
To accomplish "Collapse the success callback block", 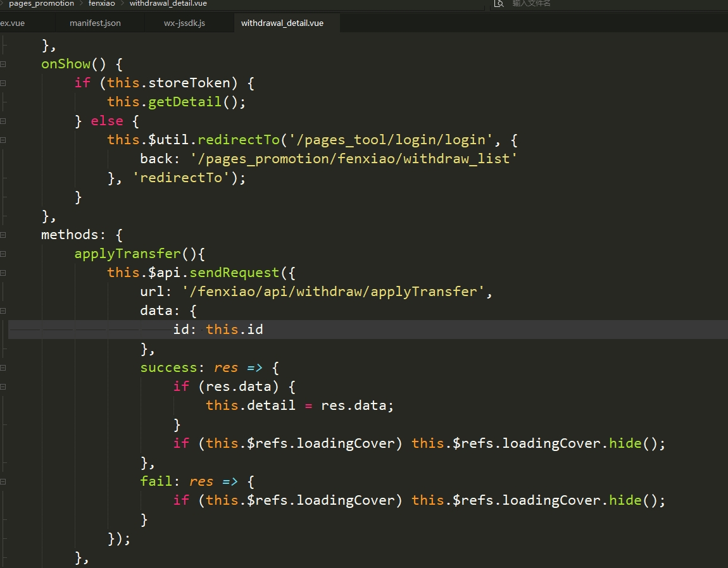I will [4, 367].
